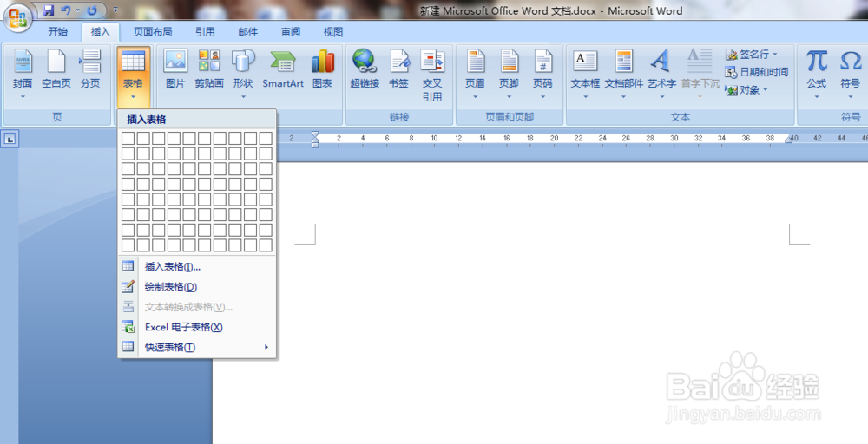
Task: Click the tab stop selector beside ruler
Action: [10, 139]
